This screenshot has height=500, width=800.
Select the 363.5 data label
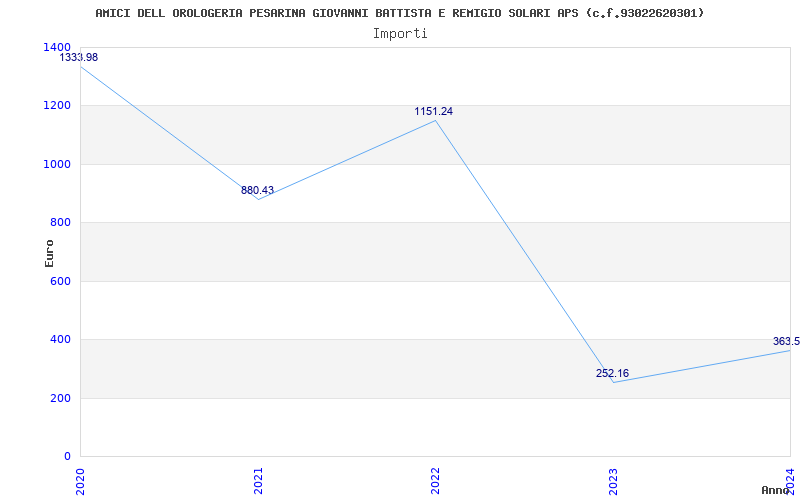point(786,341)
